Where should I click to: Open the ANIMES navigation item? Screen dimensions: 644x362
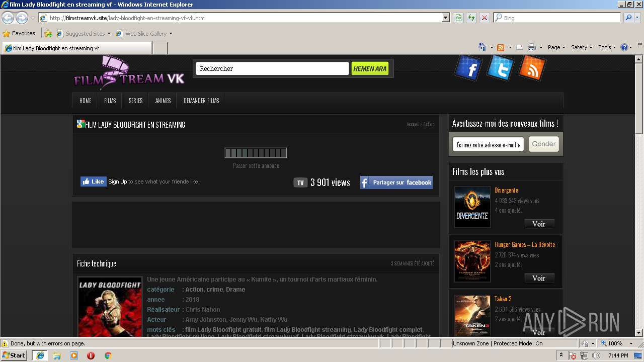[x=163, y=101]
